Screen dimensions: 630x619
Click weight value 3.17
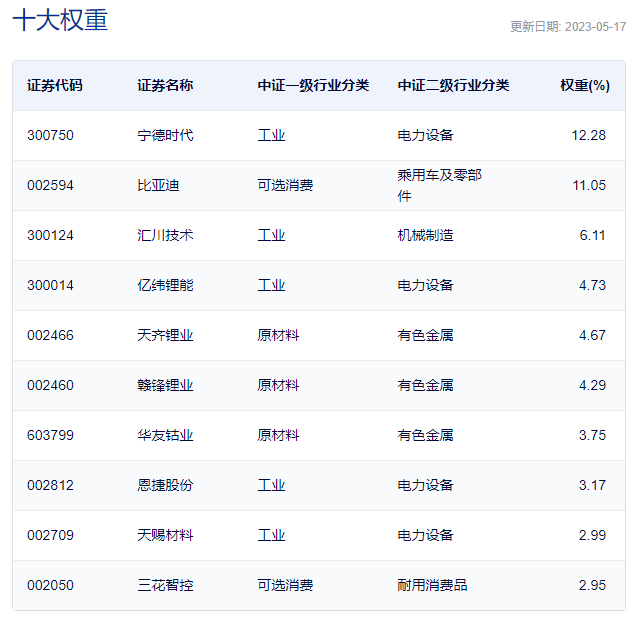coord(592,486)
